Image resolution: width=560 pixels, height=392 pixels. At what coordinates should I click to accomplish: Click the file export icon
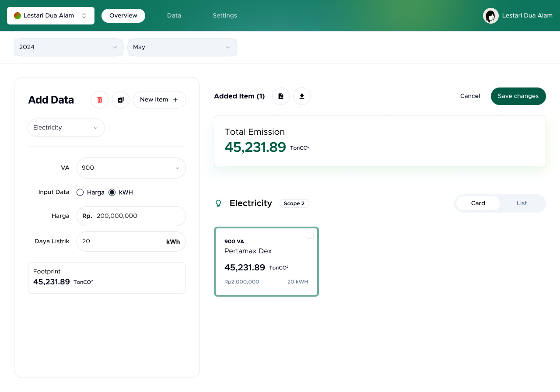281,96
